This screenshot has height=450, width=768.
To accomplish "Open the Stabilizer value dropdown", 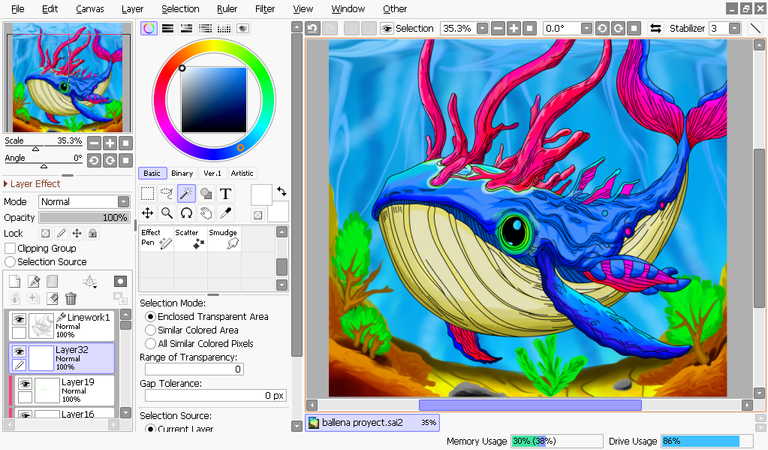I will tap(734, 28).
